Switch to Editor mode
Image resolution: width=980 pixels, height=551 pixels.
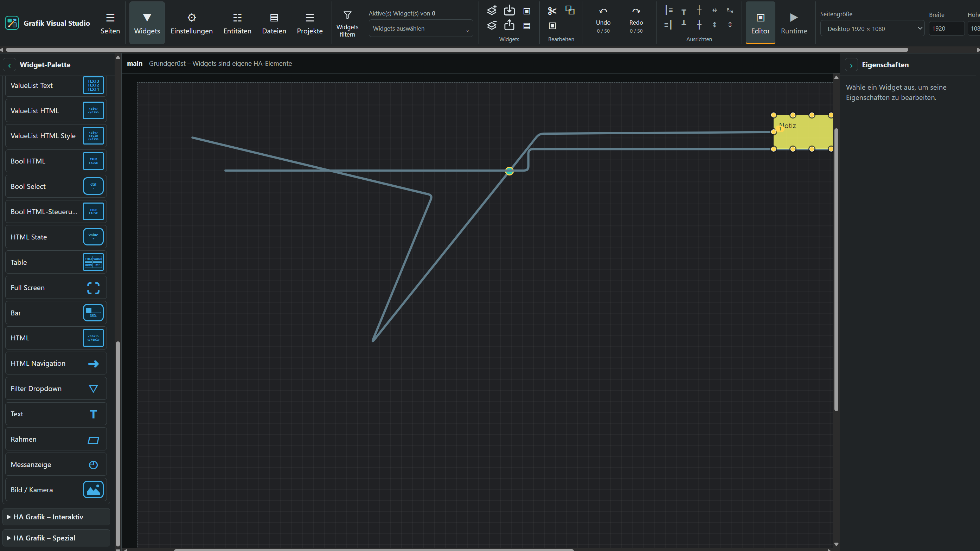pyautogui.click(x=760, y=23)
